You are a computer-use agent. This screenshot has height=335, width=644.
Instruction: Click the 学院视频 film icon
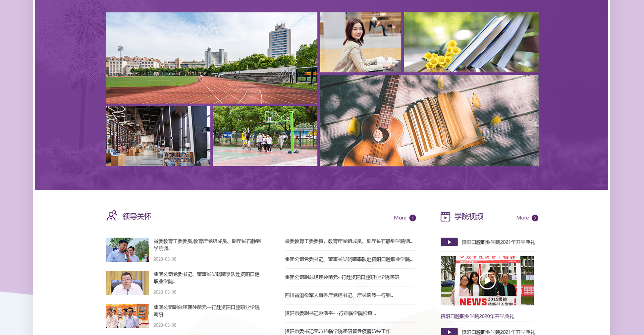tap(445, 217)
